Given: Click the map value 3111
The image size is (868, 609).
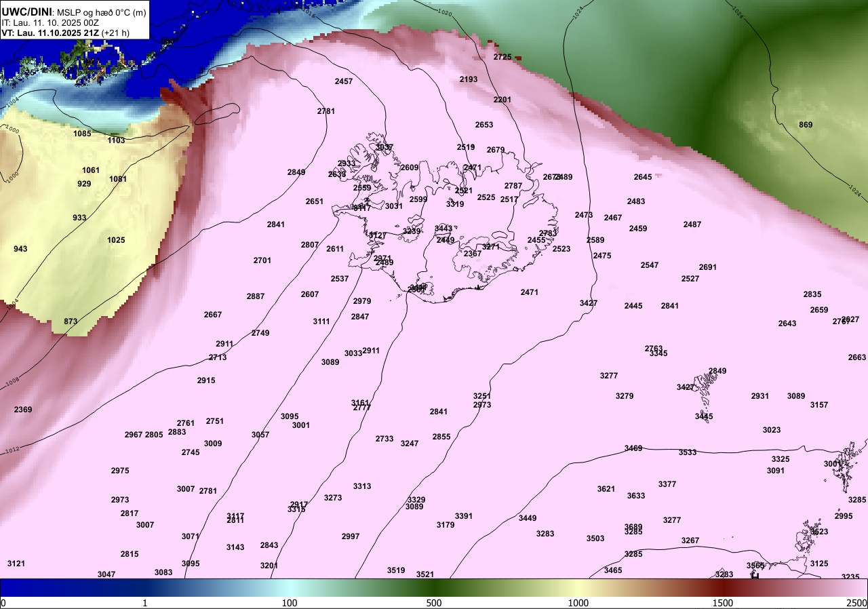Looking at the screenshot, I should click(x=321, y=321).
